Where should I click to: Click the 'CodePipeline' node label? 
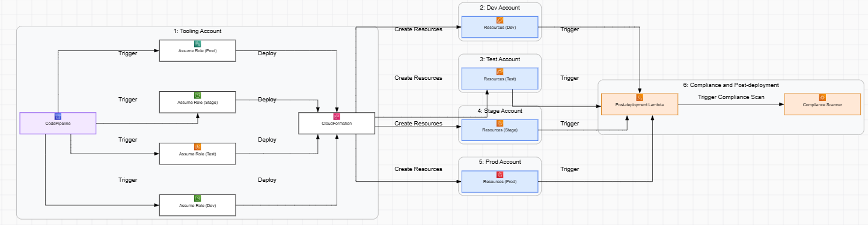point(58,123)
